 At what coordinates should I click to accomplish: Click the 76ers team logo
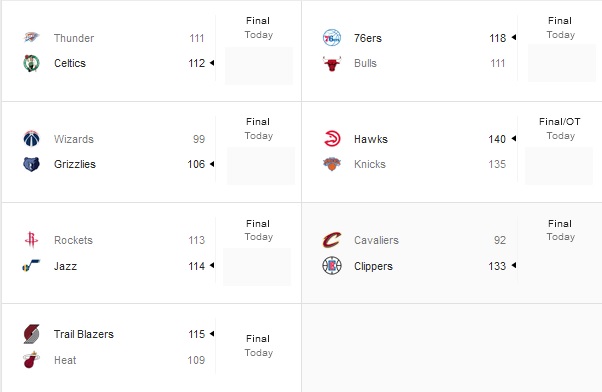(332, 38)
